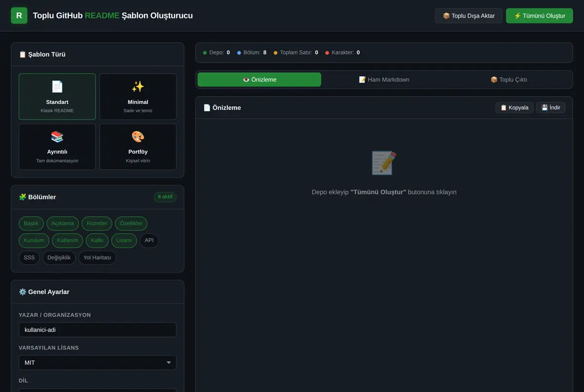Download with the İndir button

(551, 107)
